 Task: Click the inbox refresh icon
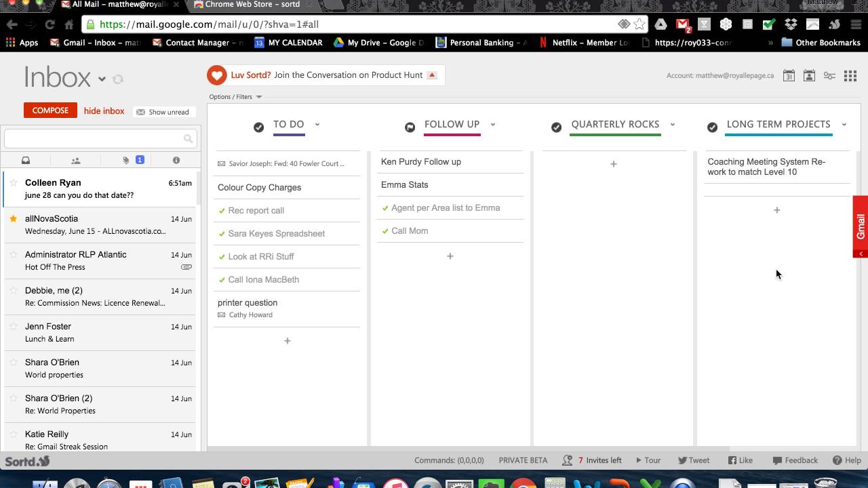118,79
